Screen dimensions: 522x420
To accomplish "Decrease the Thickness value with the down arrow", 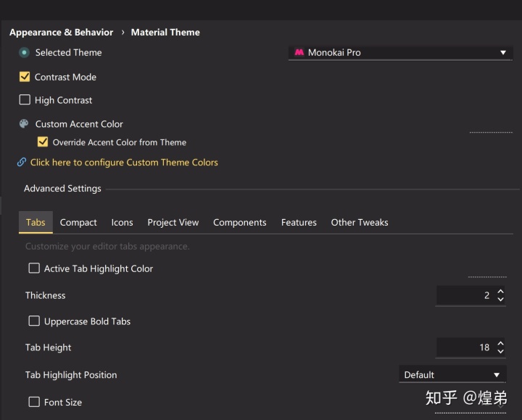I will tap(500, 300).
